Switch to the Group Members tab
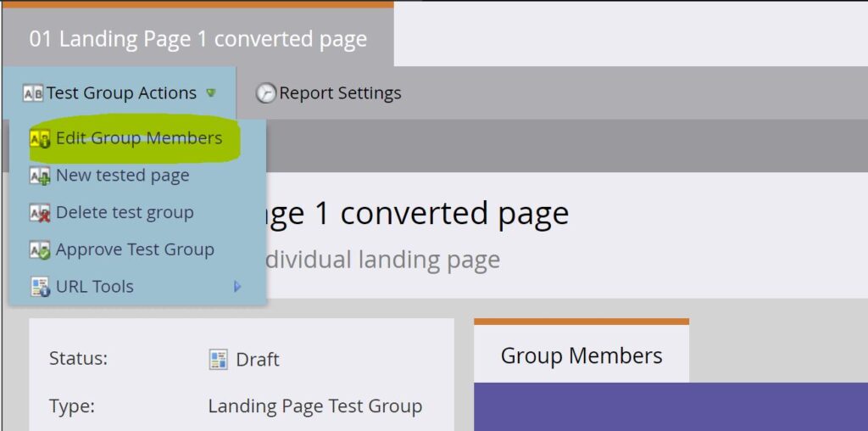Image resolution: width=868 pixels, height=431 pixels. tap(581, 355)
